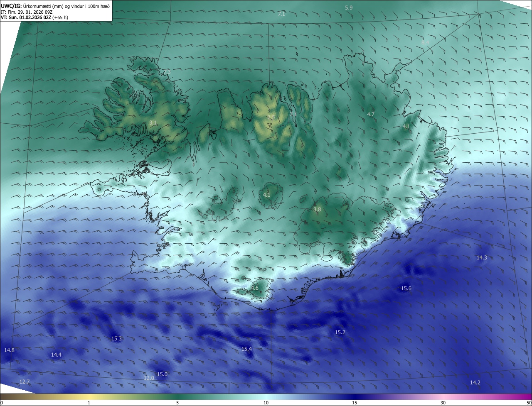
Task: Click the 14.4 value label over the sea
Action: coord(56,355)
